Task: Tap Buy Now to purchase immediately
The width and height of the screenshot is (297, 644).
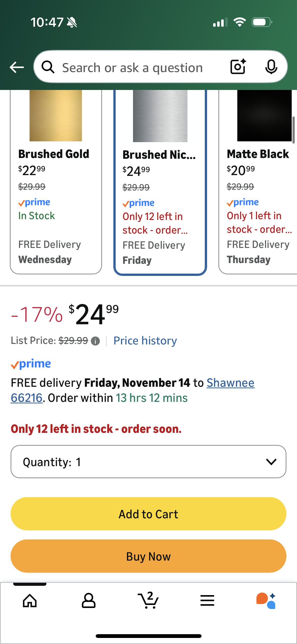Action: tap(148, 556)
